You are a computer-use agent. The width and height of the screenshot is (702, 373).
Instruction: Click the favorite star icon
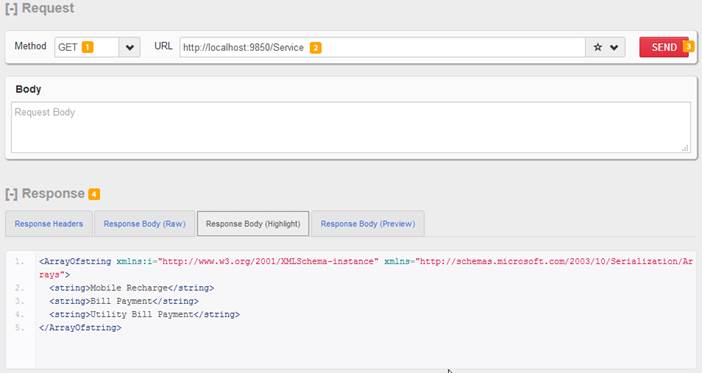point(597,47)
